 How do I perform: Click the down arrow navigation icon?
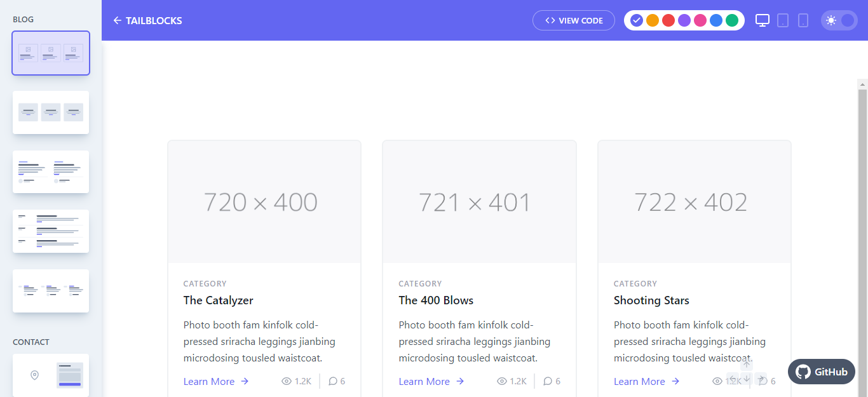747,379
